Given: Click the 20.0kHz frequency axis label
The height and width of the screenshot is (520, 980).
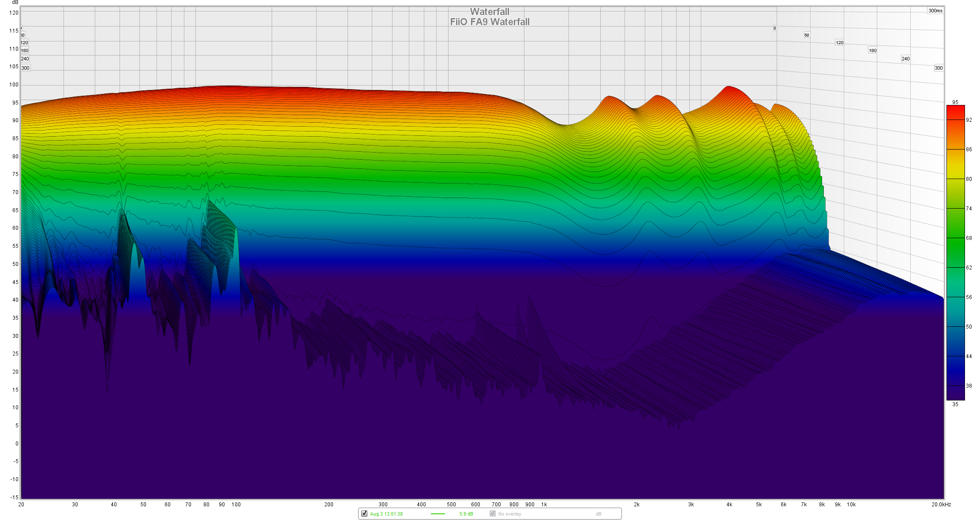Looking at the screenshot, I should tap(941, 505).
